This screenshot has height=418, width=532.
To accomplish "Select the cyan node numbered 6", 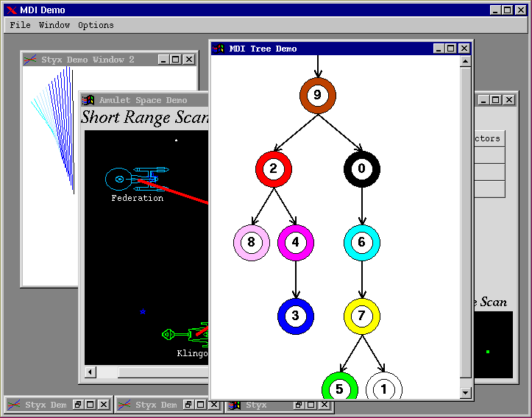I will [x=361, y=243].
